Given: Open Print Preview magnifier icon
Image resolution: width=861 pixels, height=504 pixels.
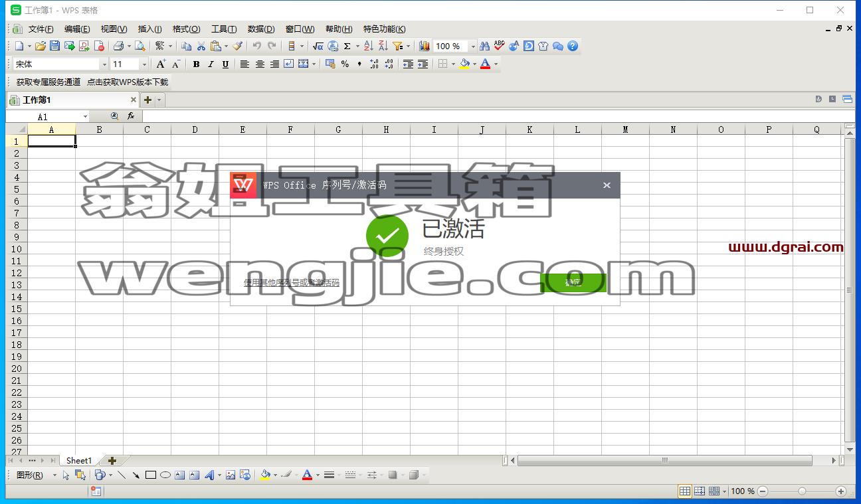Looking at the screenshot, I should pos(140,46).
